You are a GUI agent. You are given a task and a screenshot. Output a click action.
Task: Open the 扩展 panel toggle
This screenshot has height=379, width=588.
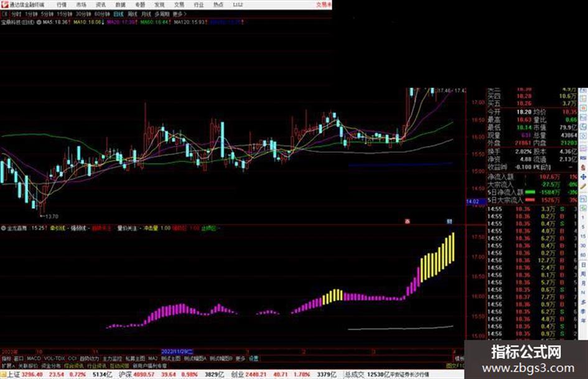(x=8, y=365)
